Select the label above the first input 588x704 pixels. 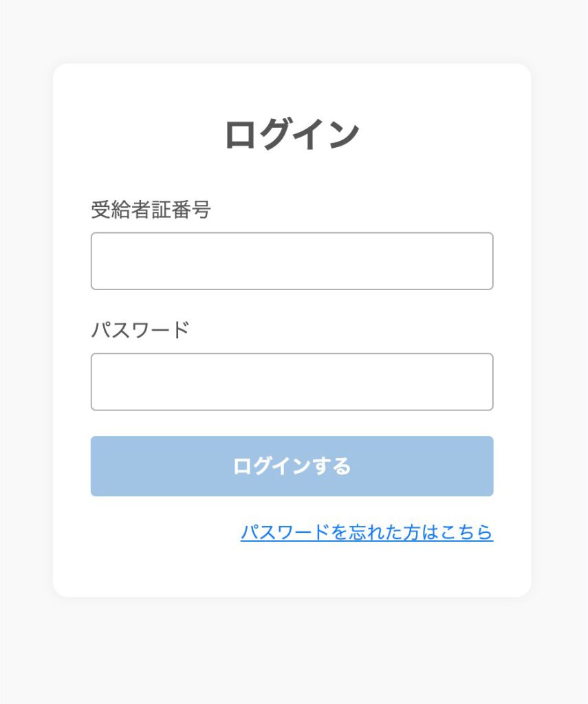(151, 210)
